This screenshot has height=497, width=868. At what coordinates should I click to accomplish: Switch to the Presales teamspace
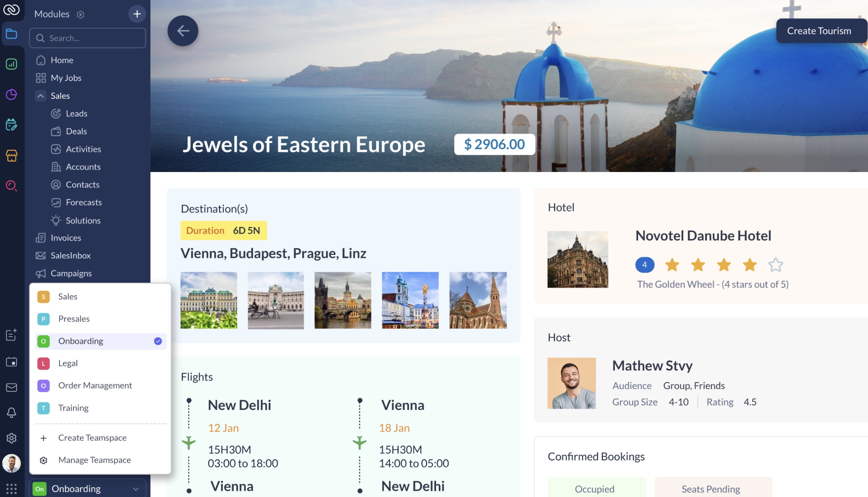101,319
